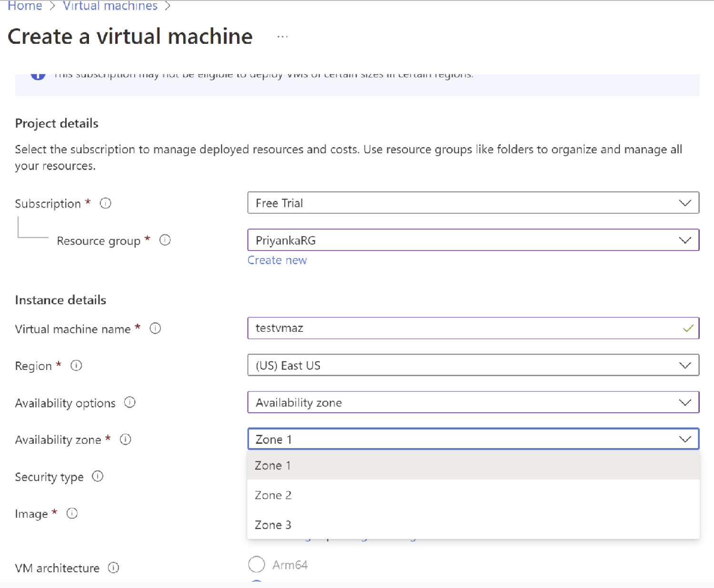The height and width of the screenshot is (588, 714).
Task: Click the Virtual machine name field testvmaz
Action: (x=473, y=328)
